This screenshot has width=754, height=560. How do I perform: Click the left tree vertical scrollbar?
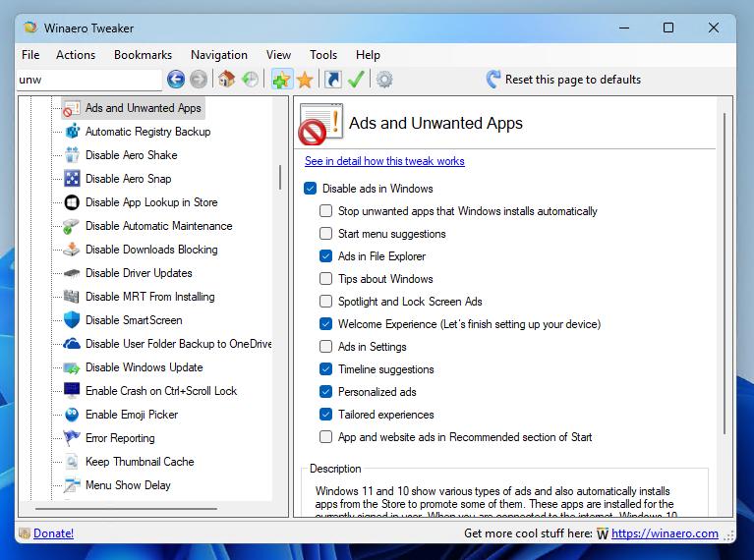(280, 178)
